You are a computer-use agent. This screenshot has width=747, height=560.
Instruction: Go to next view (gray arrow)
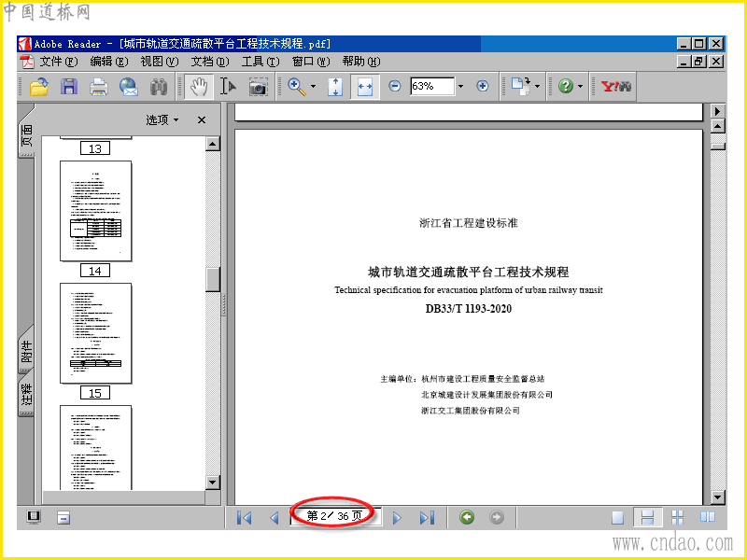[497, 517]
